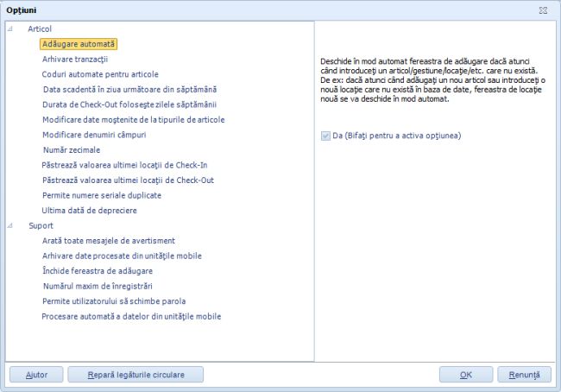
Task: Confirm with the OK button
Action: [x=465, y=375]
